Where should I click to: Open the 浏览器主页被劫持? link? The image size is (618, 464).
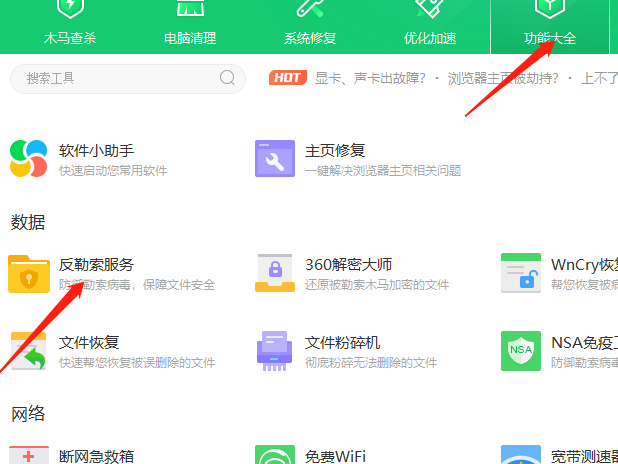(503, 78)
